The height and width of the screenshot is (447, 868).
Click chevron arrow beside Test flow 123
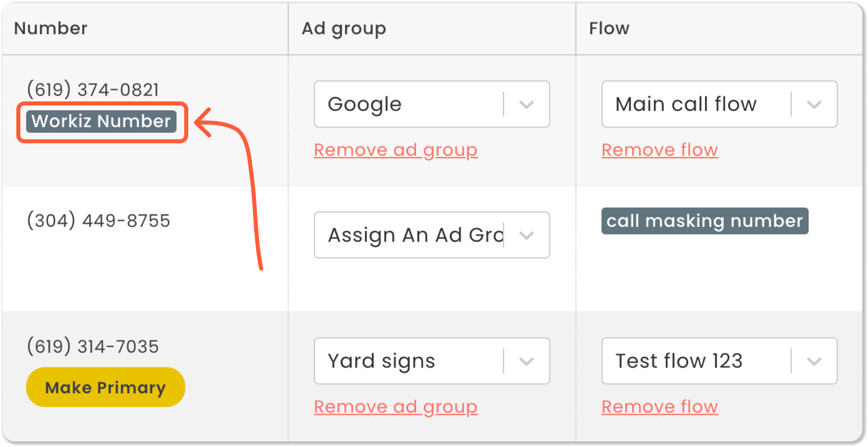point(814,361)
